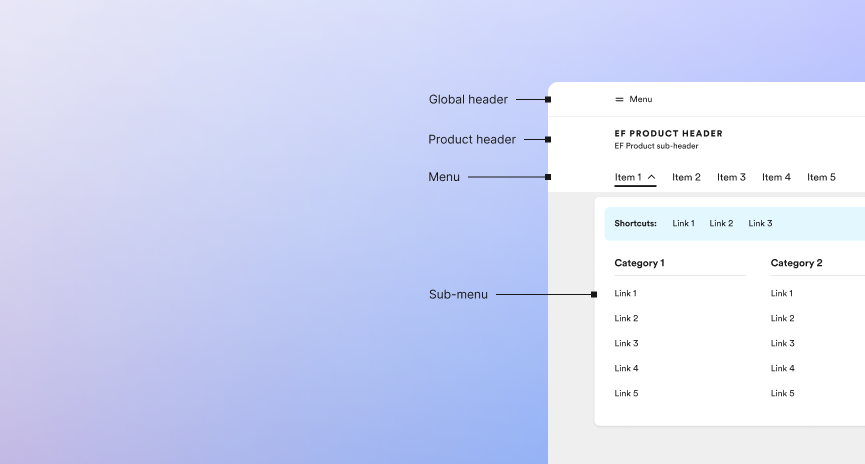Click the EF PRODUCT HEADER title
This screenshot has height=464, width=865.
(669, 134)
